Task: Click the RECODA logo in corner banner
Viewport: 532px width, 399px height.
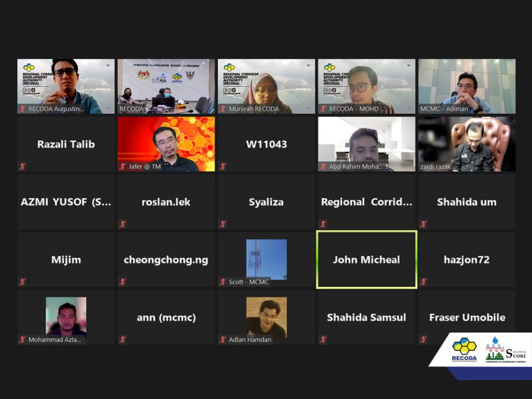Action: click(464, 350)
